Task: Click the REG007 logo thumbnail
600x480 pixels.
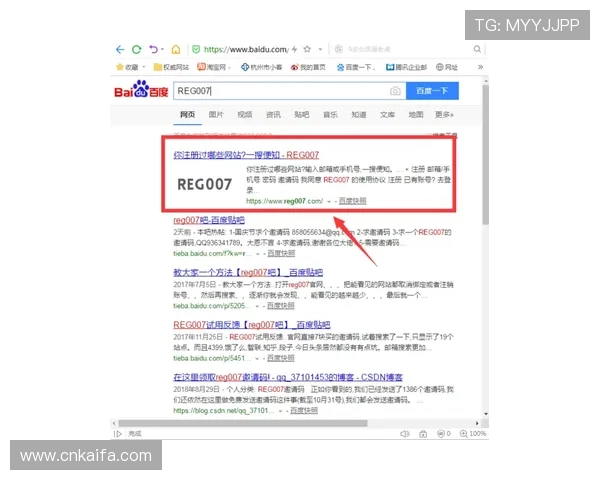Action: (x=204, y=184)
